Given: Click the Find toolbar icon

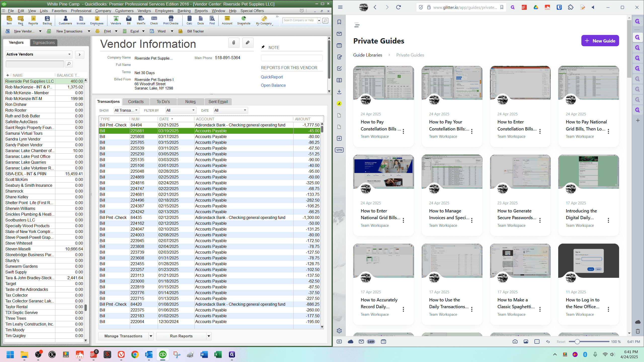Looking at the screenshot, I should (x=212, y=20).
